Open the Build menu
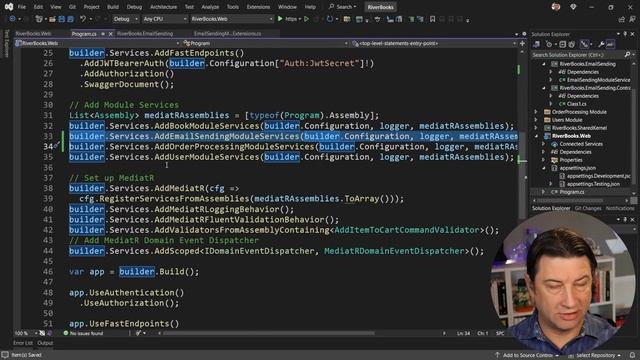640x360 pixels. point(113,7)
